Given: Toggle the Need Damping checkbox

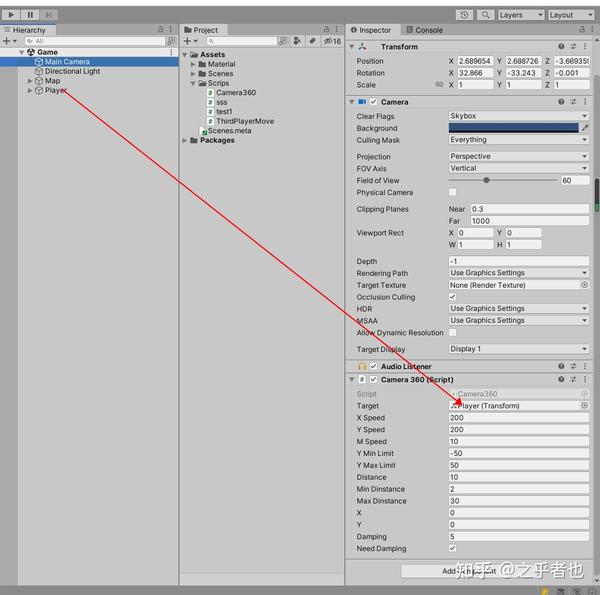Looking at the screenshot, I should click(x=452, y=548).
